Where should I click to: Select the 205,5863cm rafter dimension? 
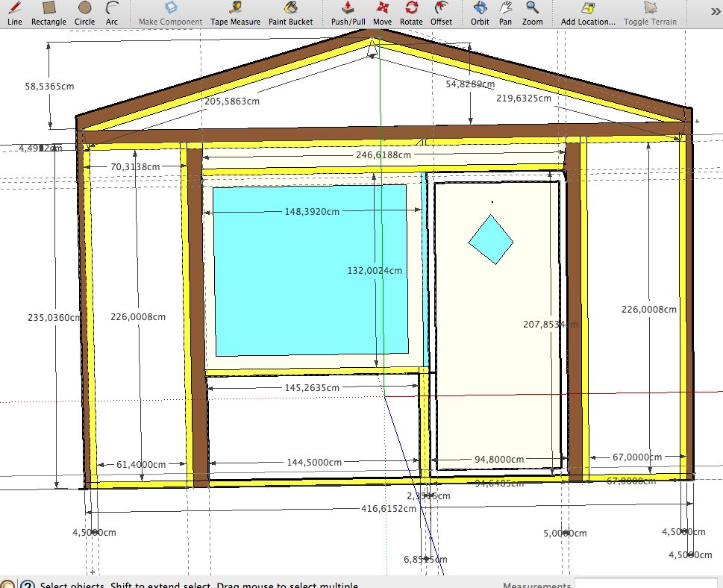(232, 101)
